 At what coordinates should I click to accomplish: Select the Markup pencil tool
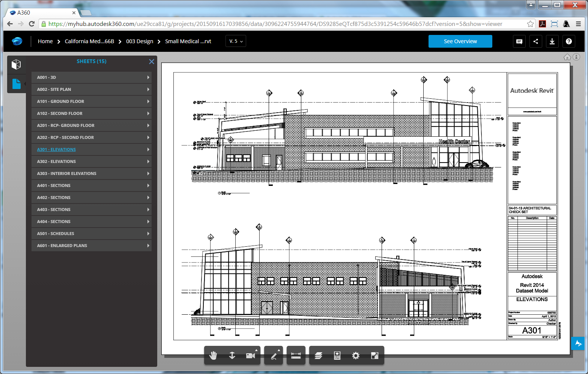[274, 356]
